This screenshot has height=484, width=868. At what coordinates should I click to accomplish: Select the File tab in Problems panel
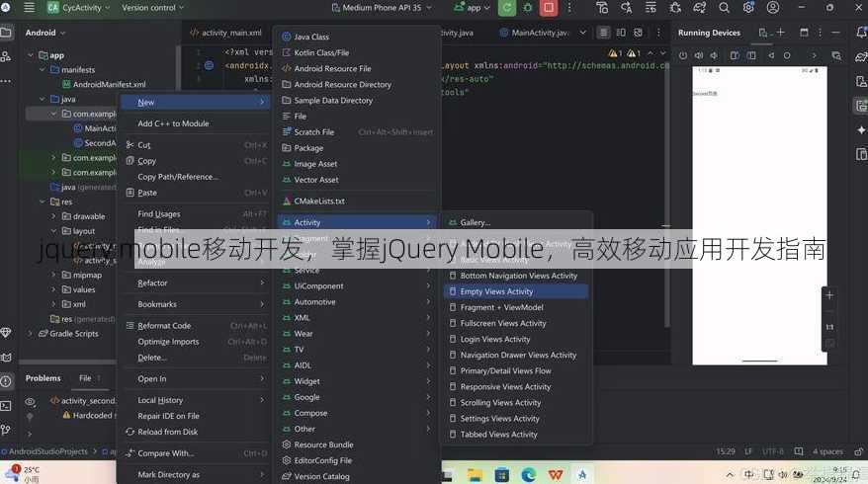[x=85, y=378]
